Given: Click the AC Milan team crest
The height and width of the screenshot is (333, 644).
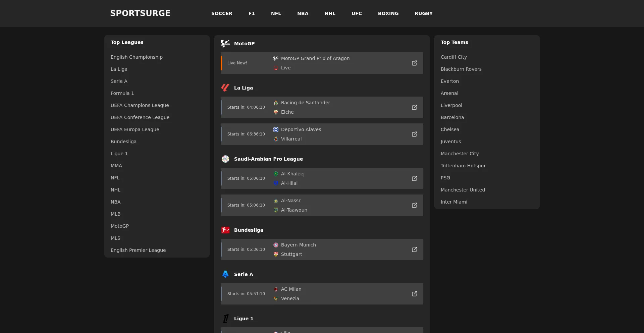Looking at the screenshot, I should [x=276, y=289].
